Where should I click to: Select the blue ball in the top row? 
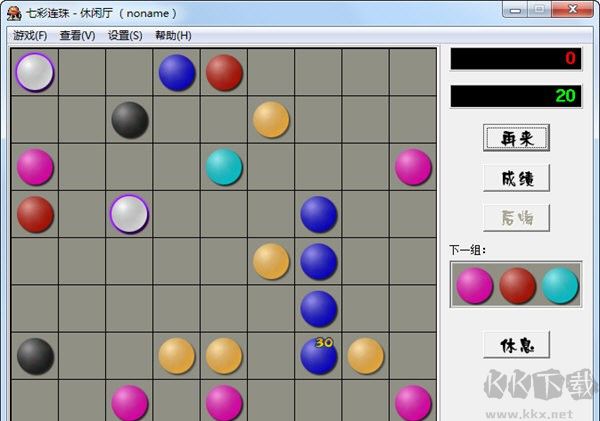point(177,72)
